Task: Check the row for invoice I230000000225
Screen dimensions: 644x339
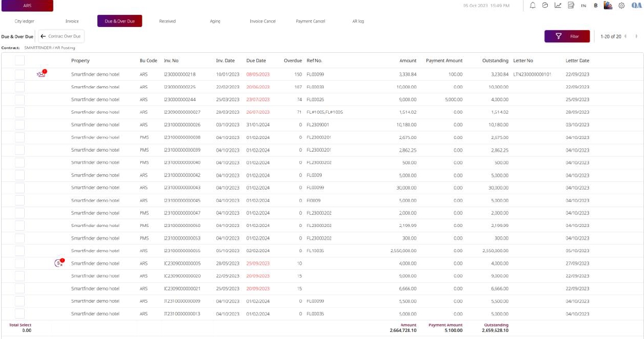Action: pos(19,87)
